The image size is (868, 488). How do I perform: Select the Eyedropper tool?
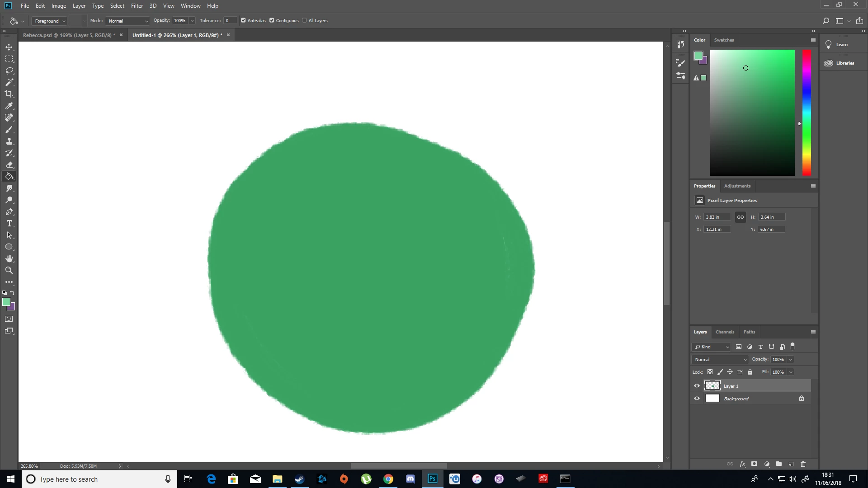pos(9,106)
